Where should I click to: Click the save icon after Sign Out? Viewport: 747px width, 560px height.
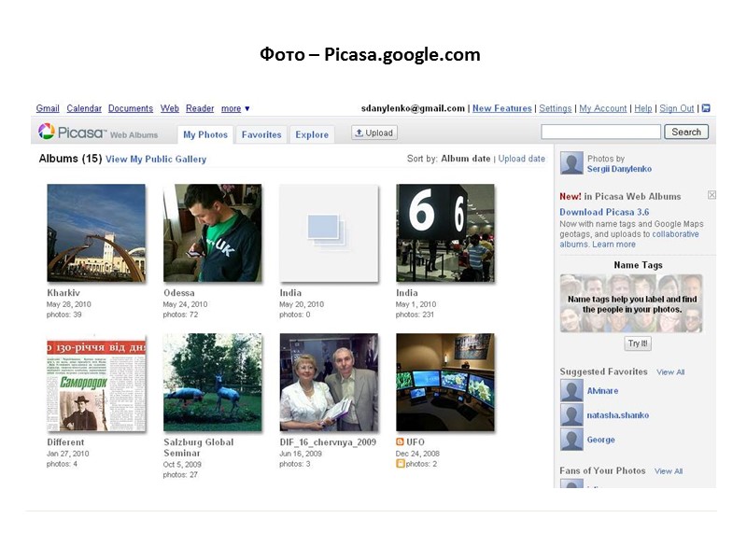[706, 108]
